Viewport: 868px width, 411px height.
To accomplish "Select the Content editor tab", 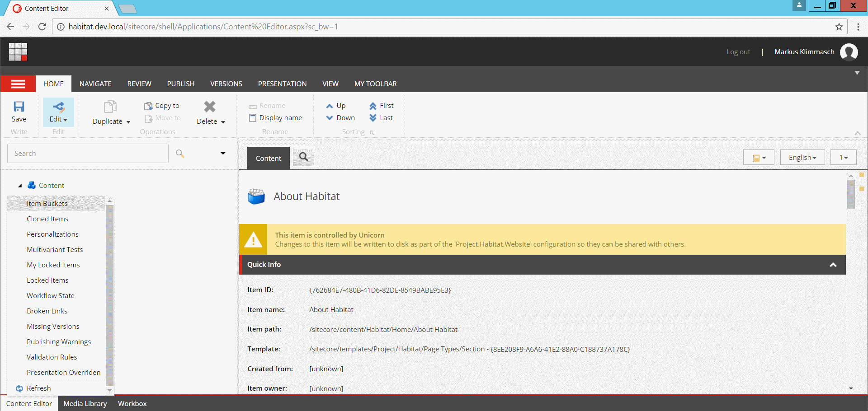I will click(x=268, y=158).
